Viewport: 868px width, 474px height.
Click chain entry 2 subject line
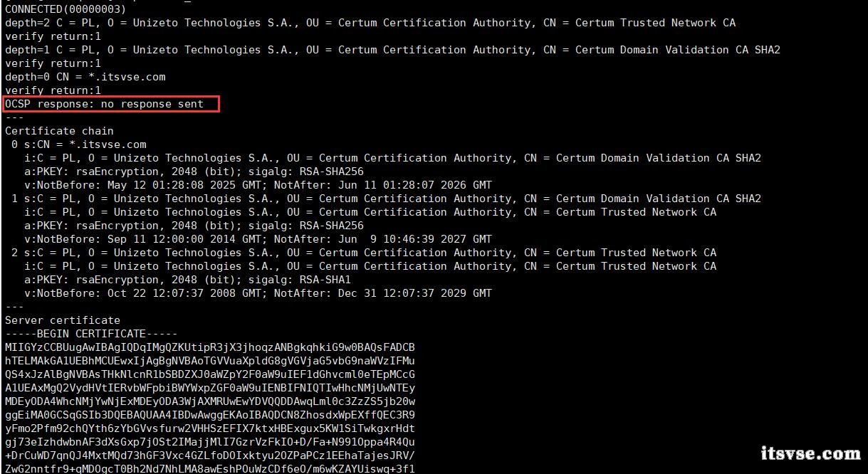pos(363,253)
